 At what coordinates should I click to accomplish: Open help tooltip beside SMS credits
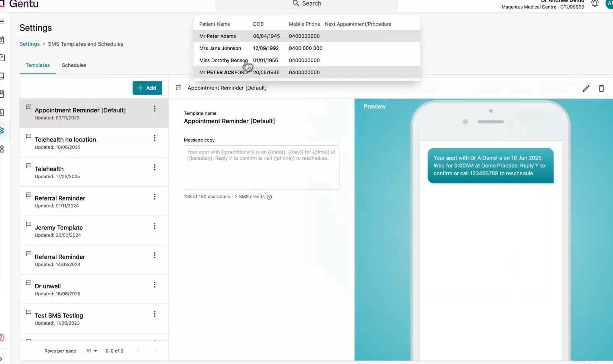(269, 197)
